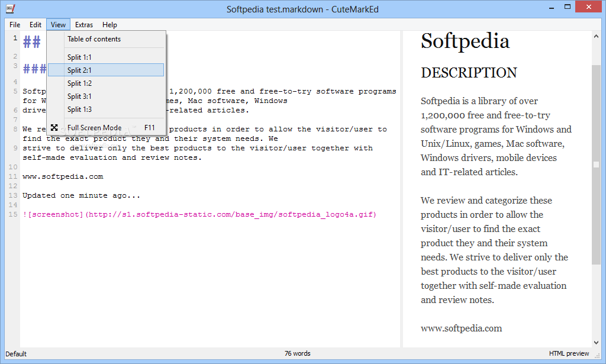
Task: Click the CuteMarkEd app icon in title bar
Action: (11, 8)
